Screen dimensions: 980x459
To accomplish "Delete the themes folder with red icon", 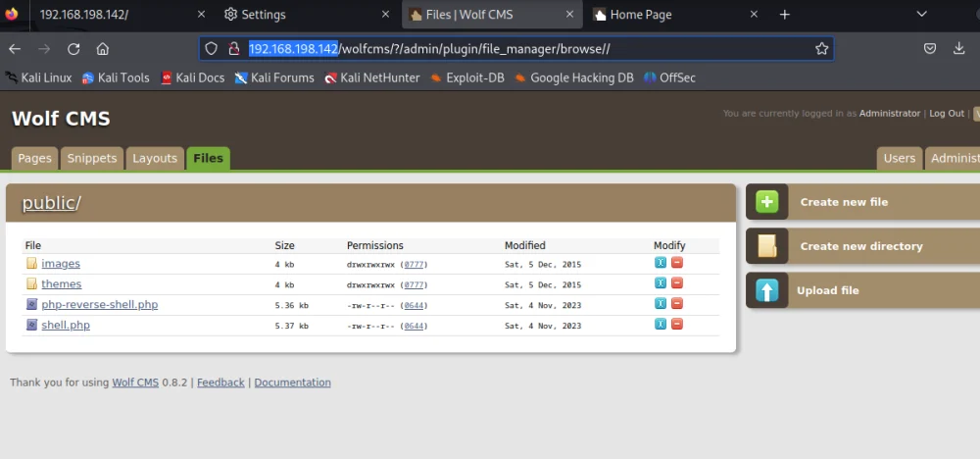I will click(677, 283).
